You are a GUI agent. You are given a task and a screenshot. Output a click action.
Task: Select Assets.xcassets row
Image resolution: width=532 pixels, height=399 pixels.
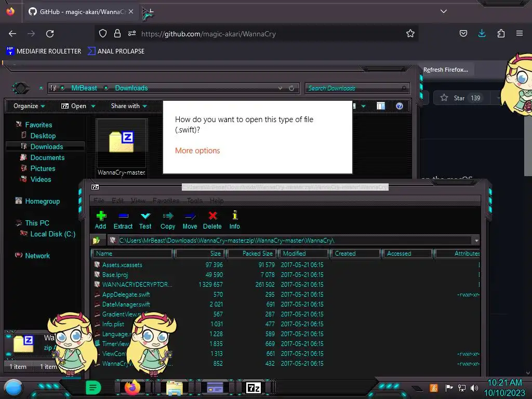285,265
